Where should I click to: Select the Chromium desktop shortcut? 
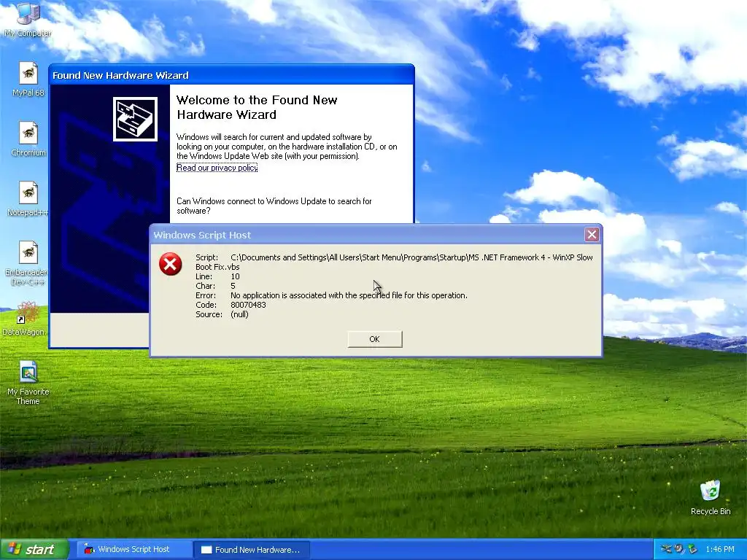[28, 139]
